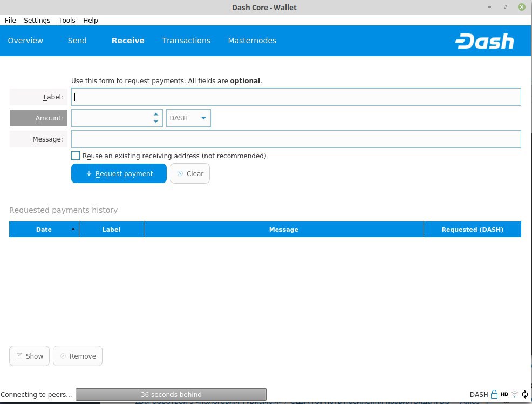Increase amount with the up arrow
Image resolution: width=532 pixels, height=404 pixels.
[x=156, y=115]
